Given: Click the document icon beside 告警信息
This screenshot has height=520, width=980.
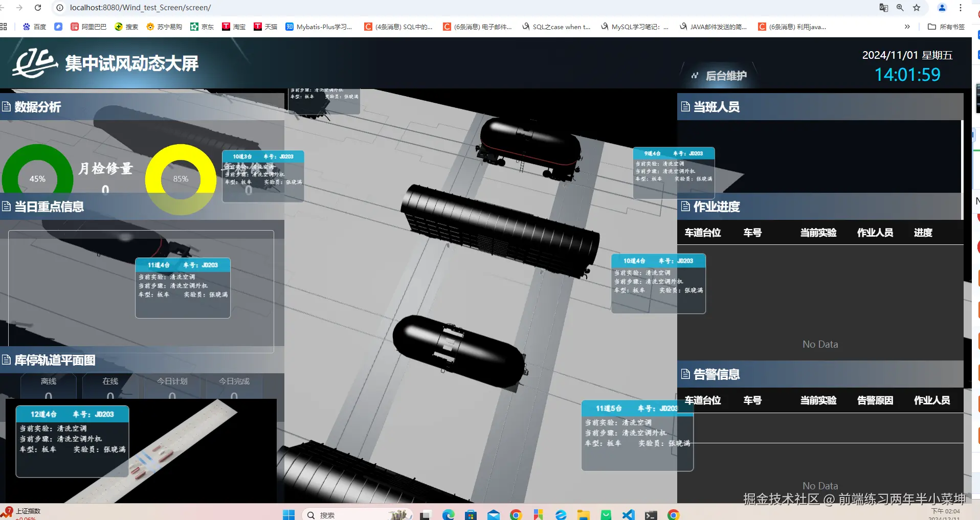Looking at the screenshot, I should (x=685, y=374).
